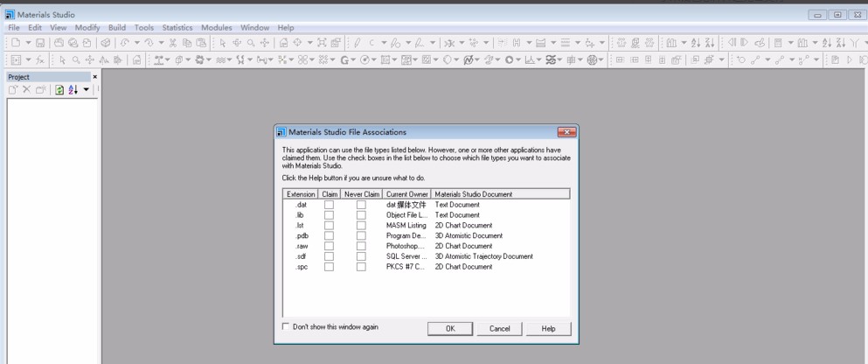This screenshot has height=364, width=868.
Task: Check the Claim box for .pdb
Action: click(x=329, y=235)
